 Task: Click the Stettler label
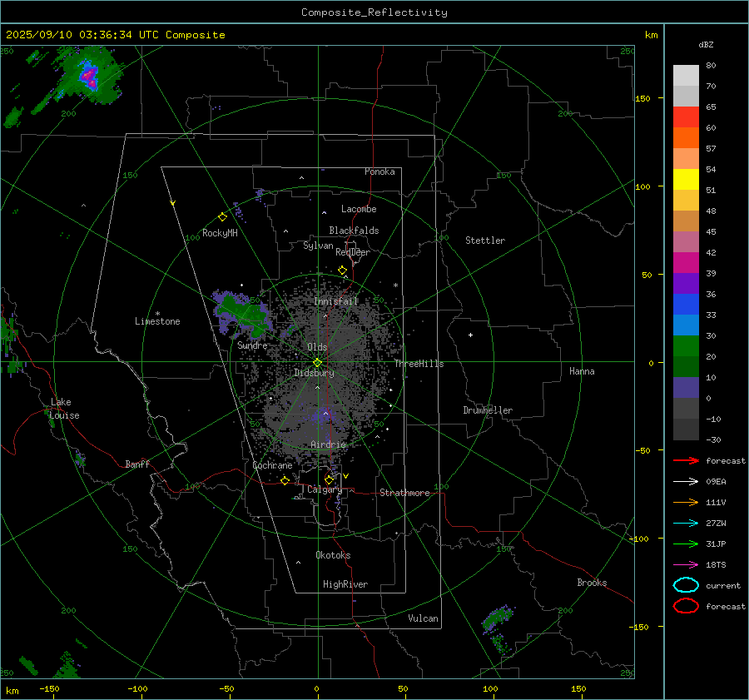[485, 241]
